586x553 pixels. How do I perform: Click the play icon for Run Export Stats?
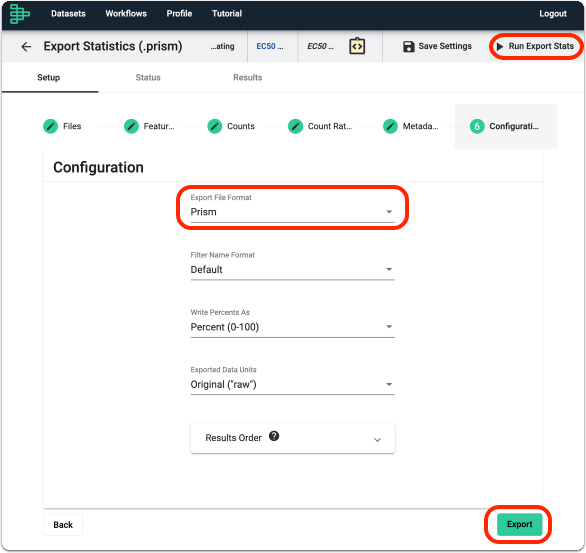(x=500, y=46)
